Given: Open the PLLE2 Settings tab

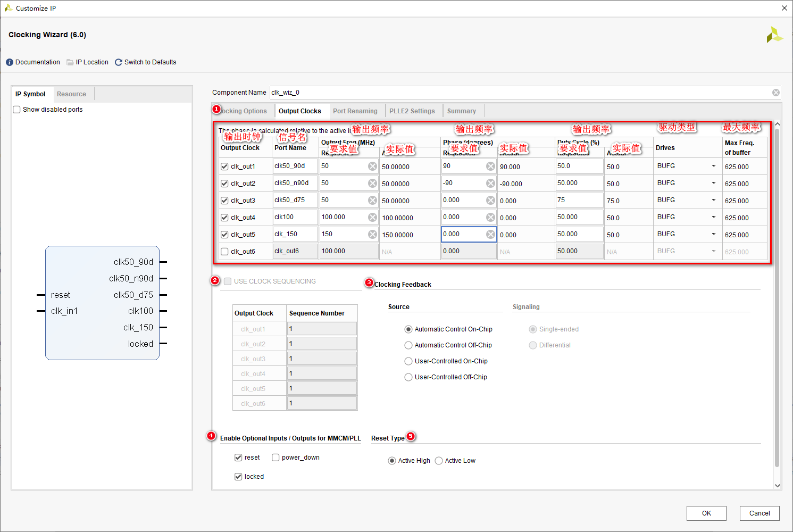Looking at the screenshot, I should 412,111.
